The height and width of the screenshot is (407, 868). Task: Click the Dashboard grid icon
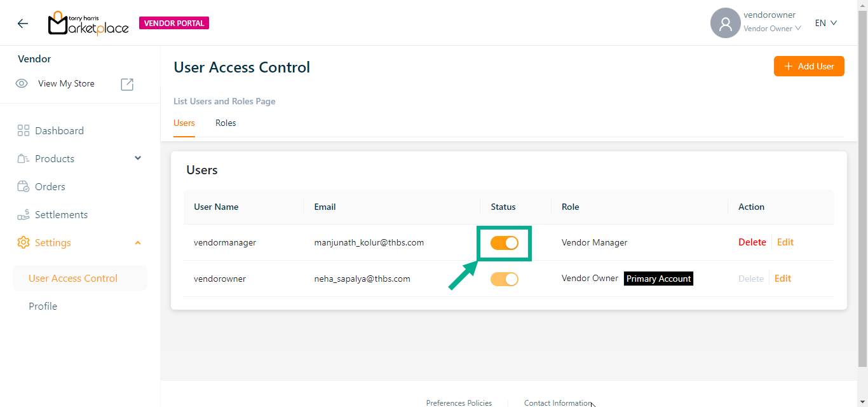click(24, 130)
